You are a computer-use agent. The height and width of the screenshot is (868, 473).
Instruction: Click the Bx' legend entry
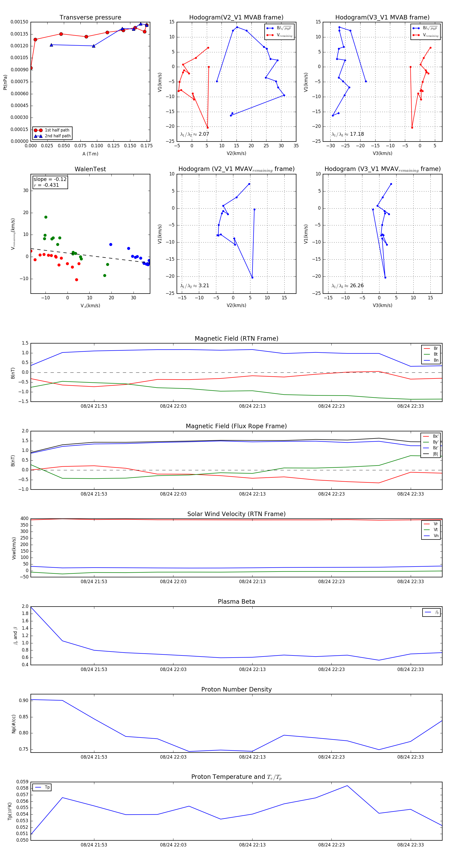431,436
